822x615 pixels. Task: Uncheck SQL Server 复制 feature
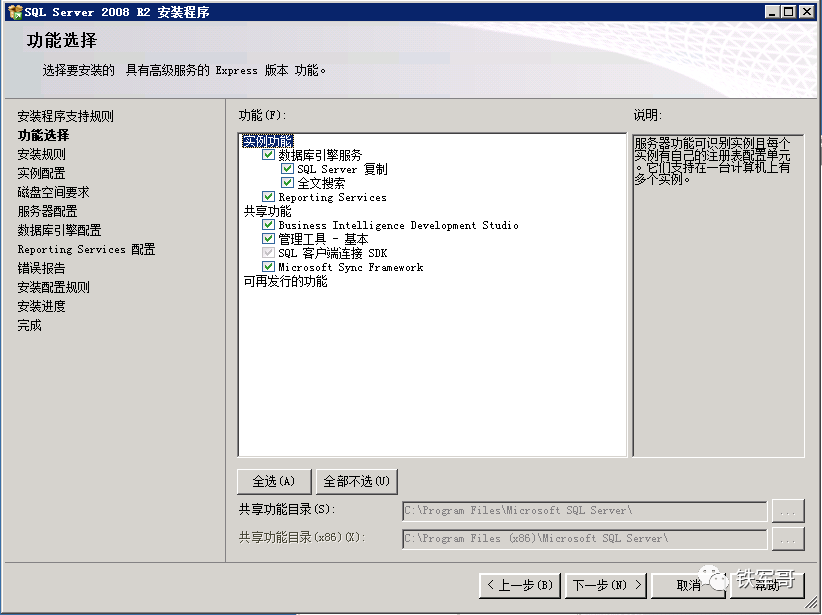pyautogui.click(x=287, y=170)
